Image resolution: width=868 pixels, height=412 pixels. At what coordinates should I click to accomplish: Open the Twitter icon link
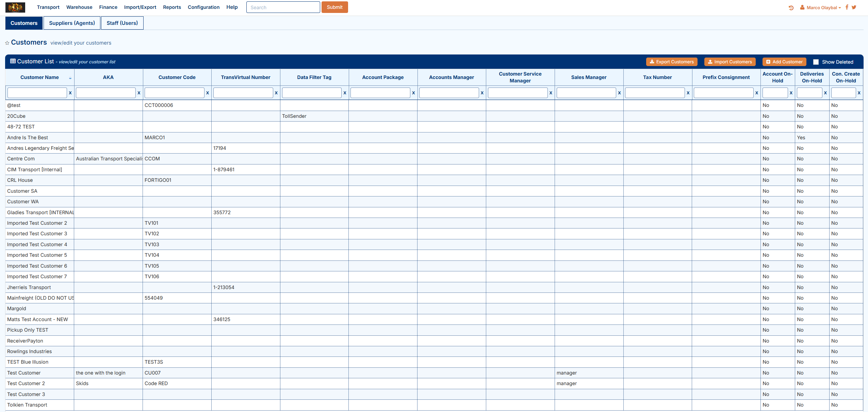[854, 7]
